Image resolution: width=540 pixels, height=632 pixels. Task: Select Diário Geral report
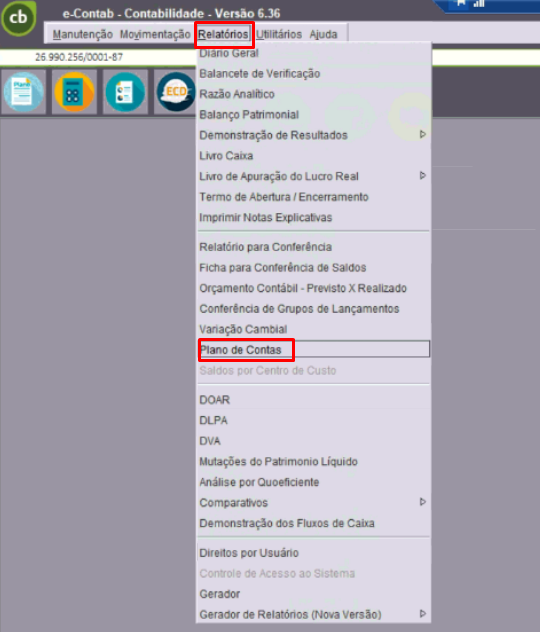coord(314,53)
